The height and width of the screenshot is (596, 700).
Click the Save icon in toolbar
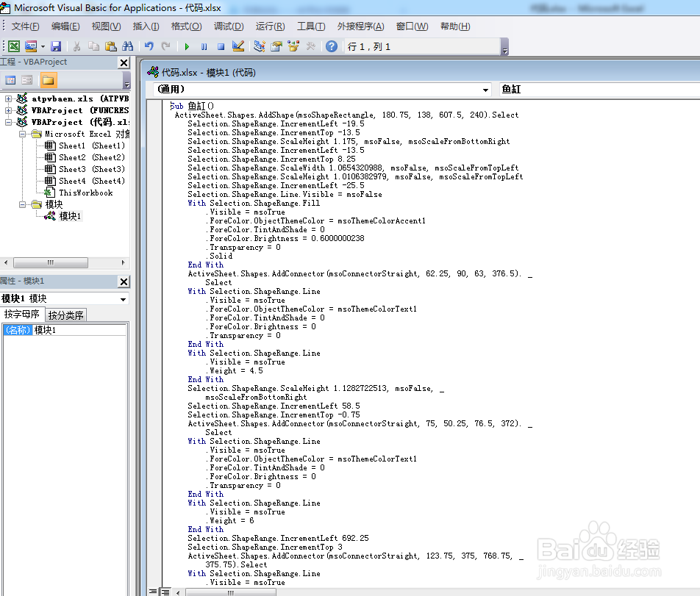[56, 46]
